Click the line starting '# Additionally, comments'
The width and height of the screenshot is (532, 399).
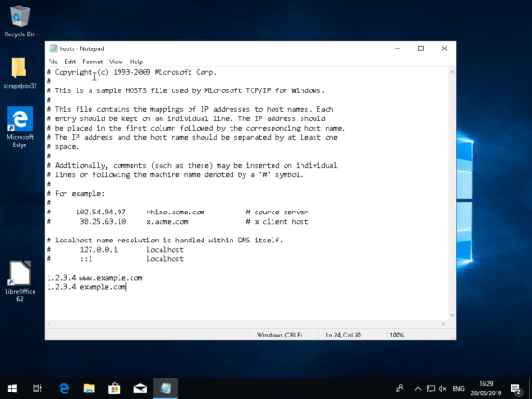[x=191, y=165]
